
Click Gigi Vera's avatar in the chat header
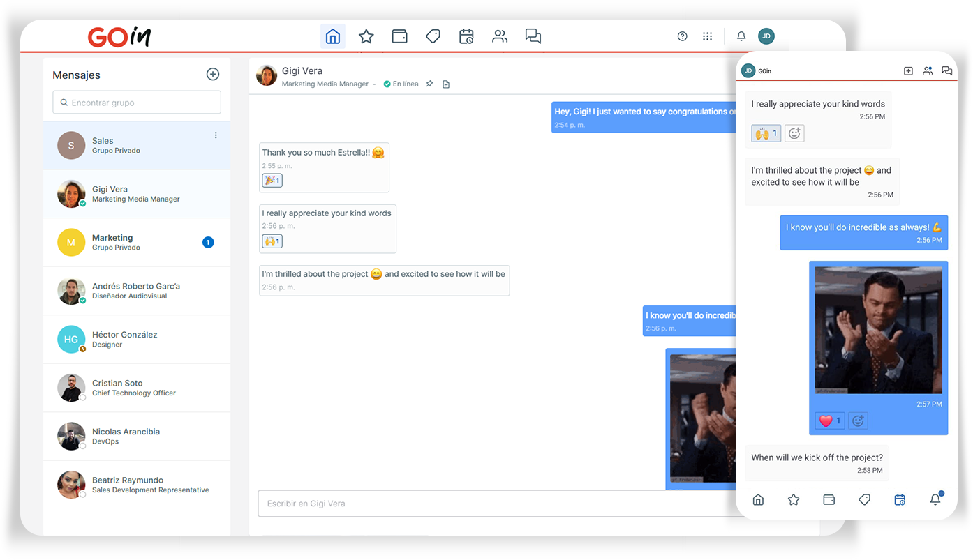(x=267, y=75)
